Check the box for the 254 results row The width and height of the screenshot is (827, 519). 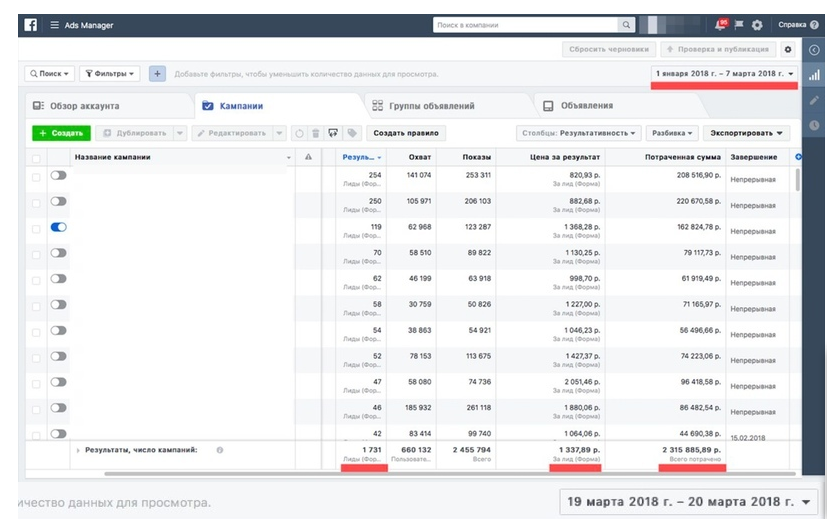[36, 177]
